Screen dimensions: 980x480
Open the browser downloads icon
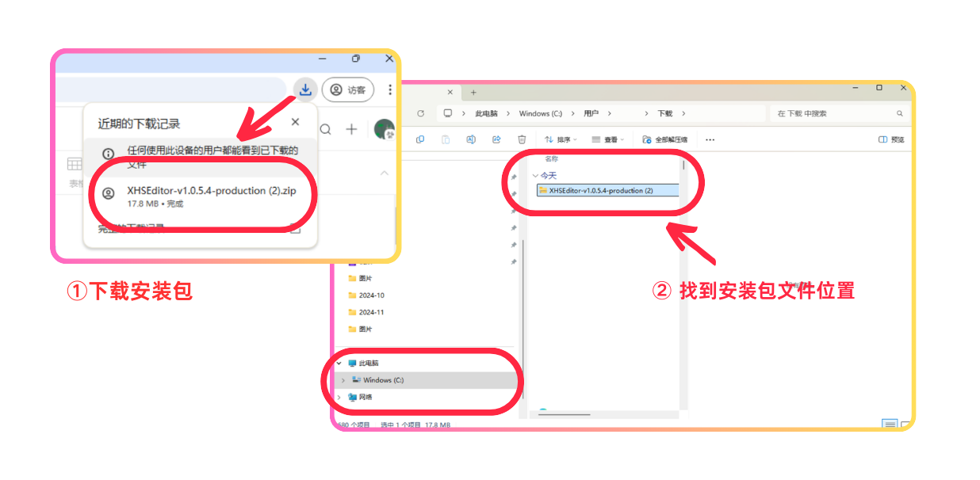305,90
